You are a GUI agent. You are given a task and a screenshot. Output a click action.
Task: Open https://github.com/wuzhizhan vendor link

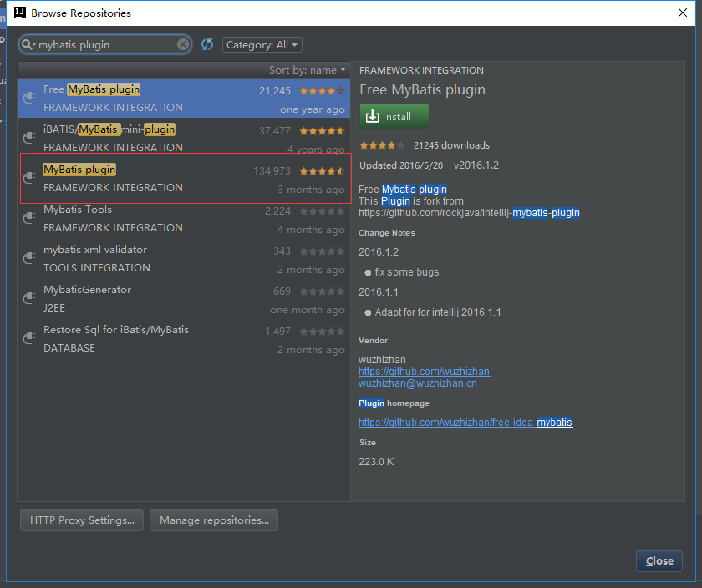(424, 372)
